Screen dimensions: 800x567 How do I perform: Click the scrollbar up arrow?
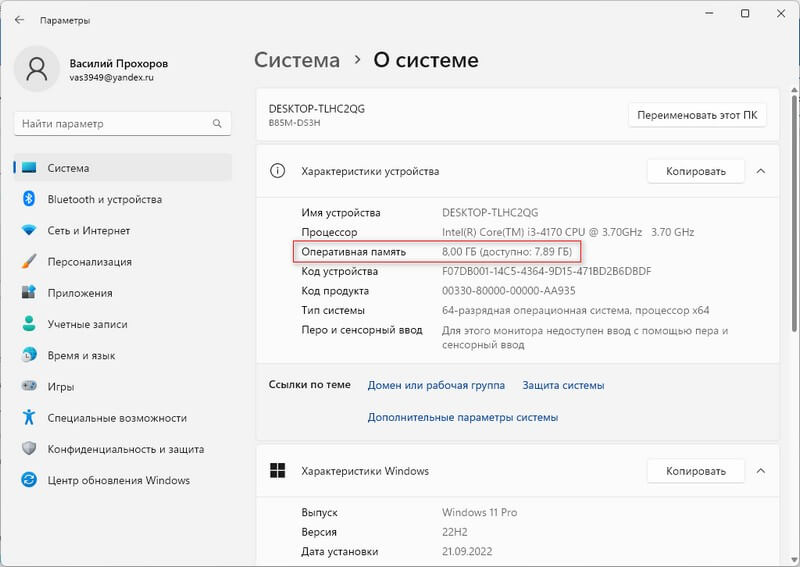point(794,90)
